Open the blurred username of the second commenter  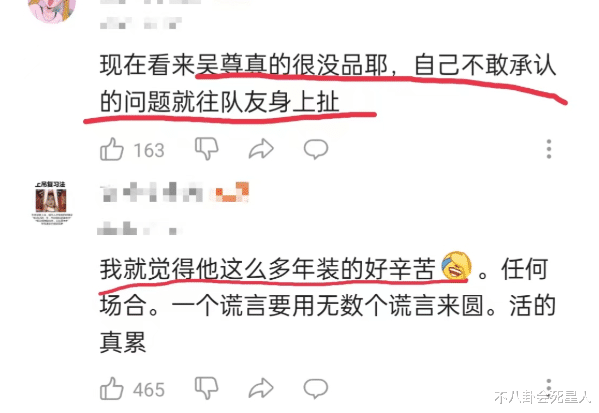152,192
